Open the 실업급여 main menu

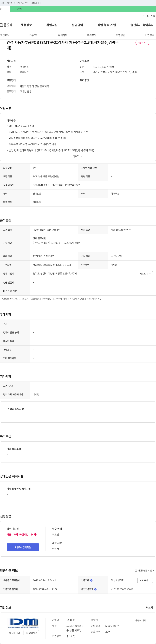click(x=77, y=25)
